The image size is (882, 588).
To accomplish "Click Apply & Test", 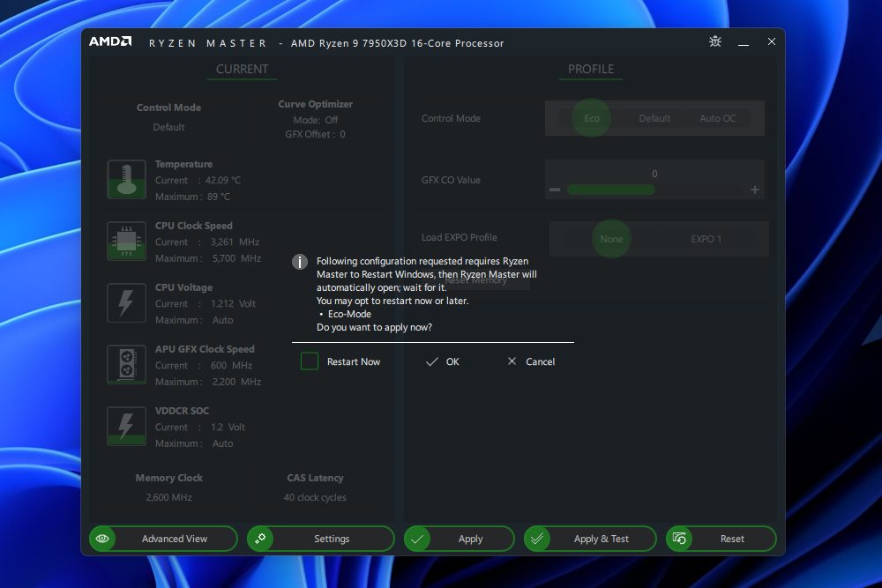I will (590, 539).
